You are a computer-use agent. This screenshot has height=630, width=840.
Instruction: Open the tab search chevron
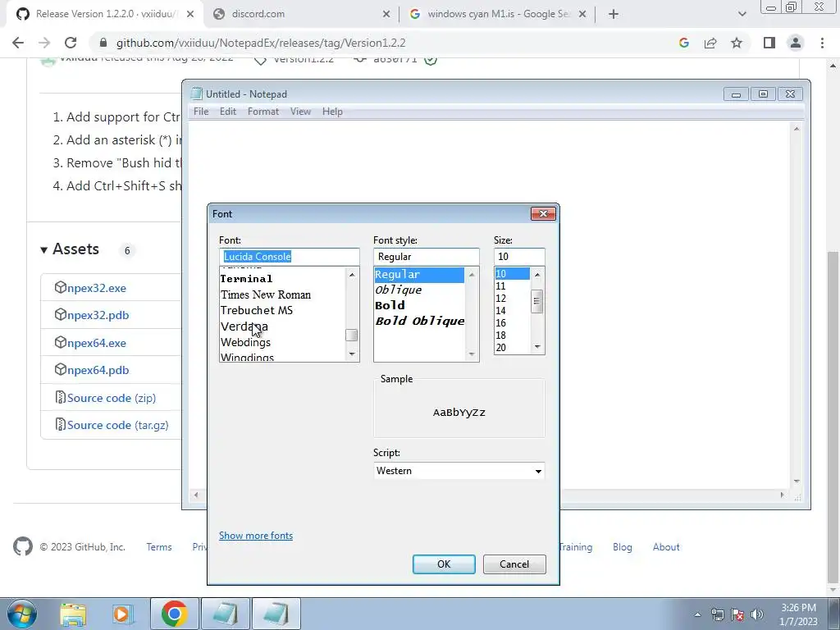[742, 14]
